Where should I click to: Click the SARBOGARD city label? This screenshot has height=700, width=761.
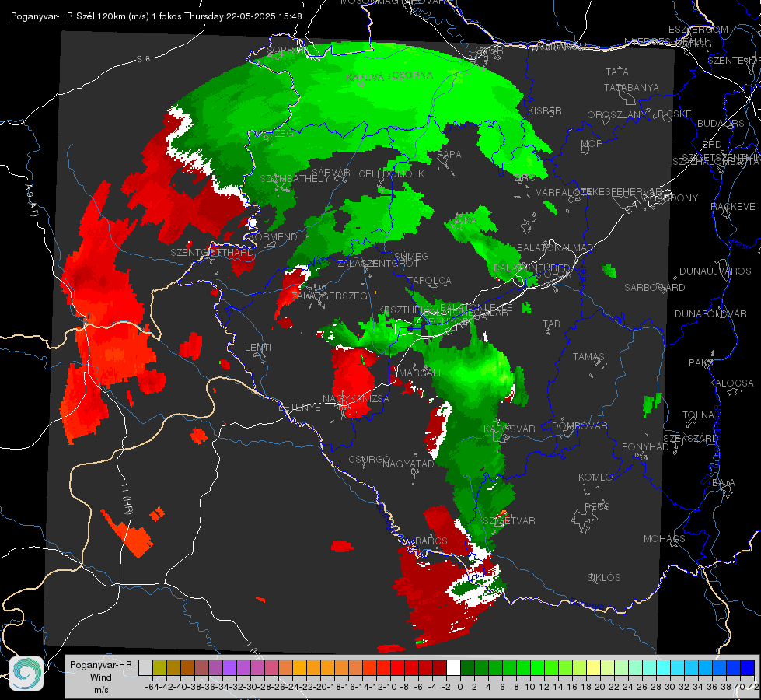[x=655, y=288]
